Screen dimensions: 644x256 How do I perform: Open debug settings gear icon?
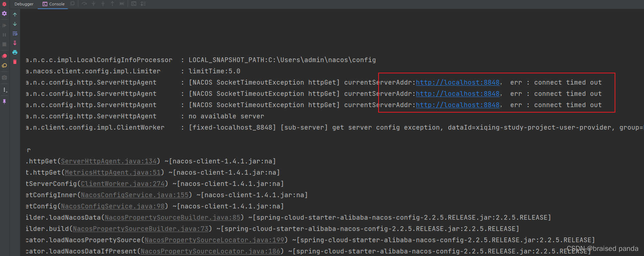tap(4, 13)
